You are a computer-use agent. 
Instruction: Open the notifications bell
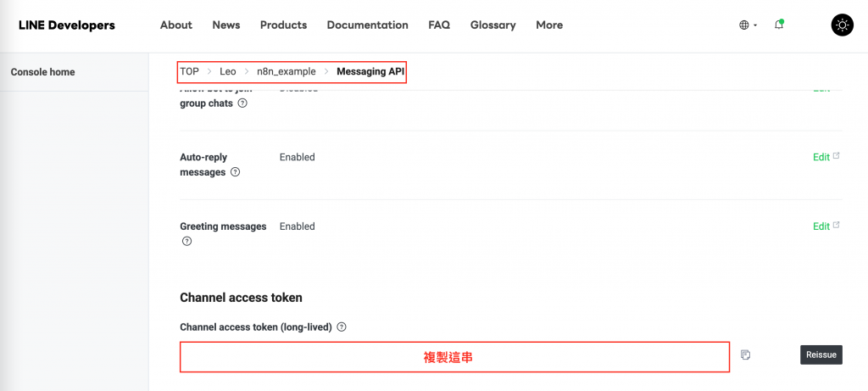coord(779,25)
